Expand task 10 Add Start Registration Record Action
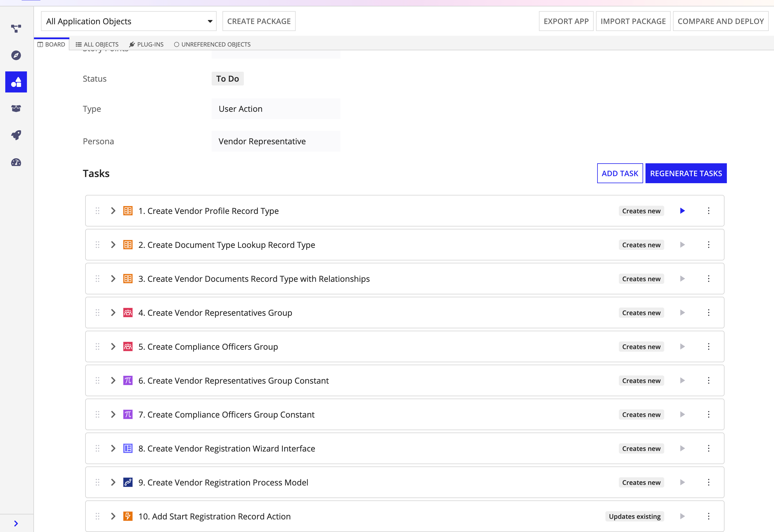 click(113, 516)
